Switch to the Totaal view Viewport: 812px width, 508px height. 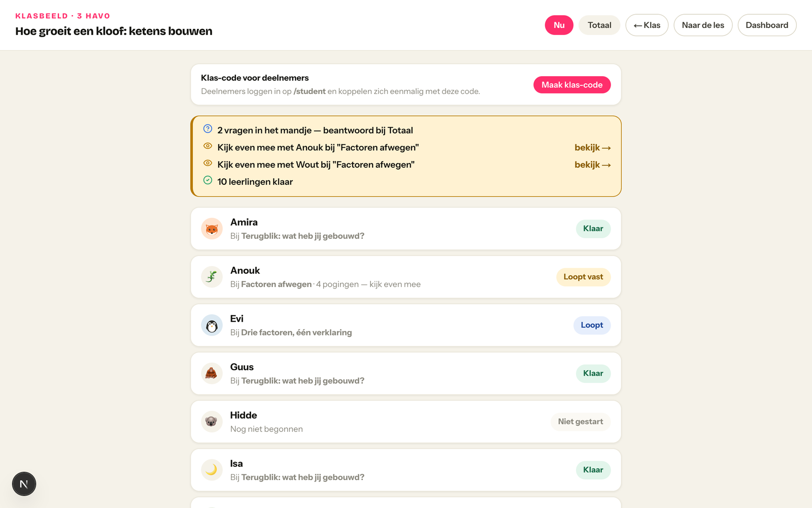pos(599,25)
